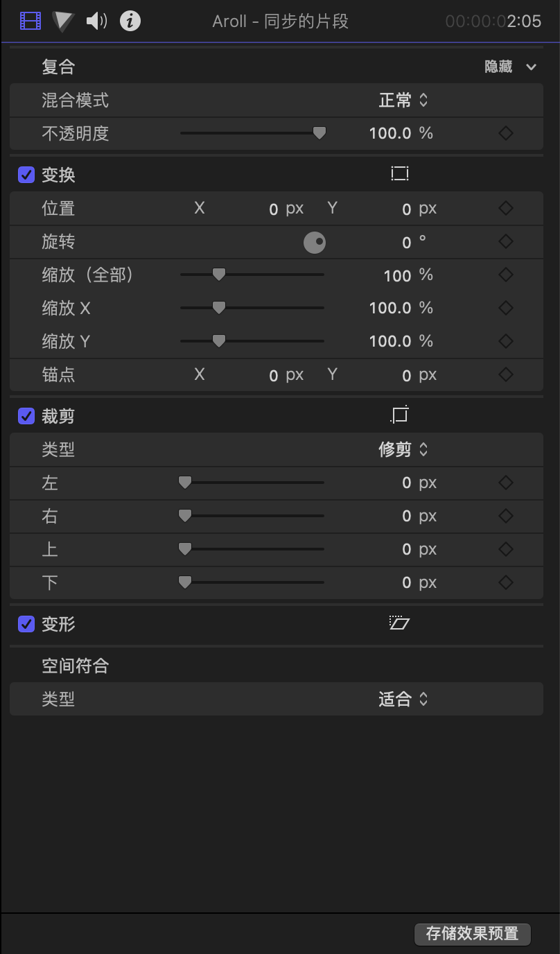Screen dimensions: 560x954
Task: Activate the Crop on-screen controls icon
Action: [400, 415]
